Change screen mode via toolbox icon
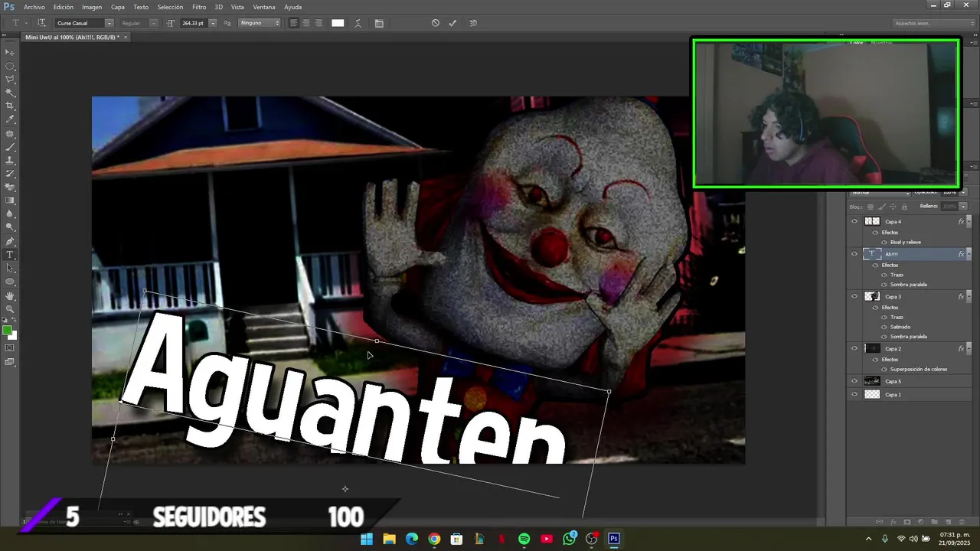980x551 pixels. tap(10, 362)
